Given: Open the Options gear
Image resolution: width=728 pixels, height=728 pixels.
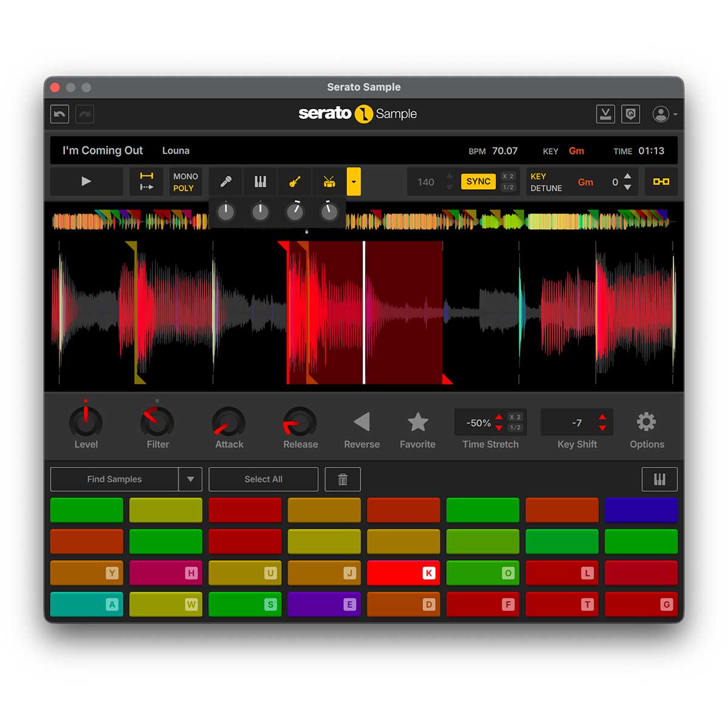Looking at the screenshot, I should click(x=646, y=421).
